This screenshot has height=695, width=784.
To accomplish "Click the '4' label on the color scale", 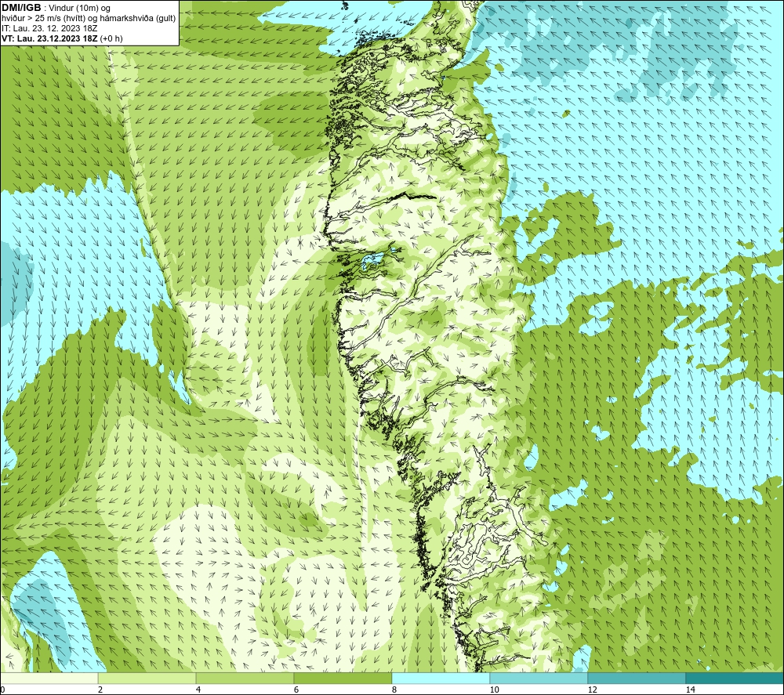I will click(x=198, y=690).
